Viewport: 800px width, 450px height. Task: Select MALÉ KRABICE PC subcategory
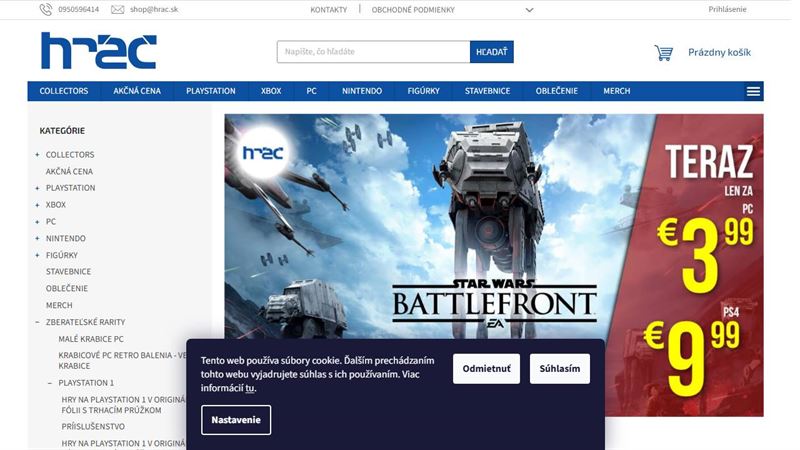pyautogui.click(x=91, y=339)
